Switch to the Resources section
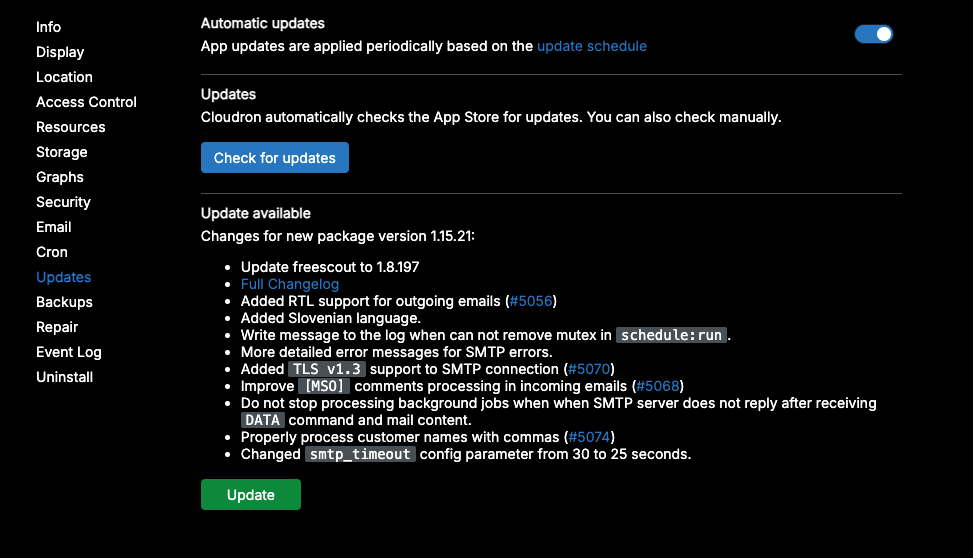 pyautogui.click(x=70, y=127)
